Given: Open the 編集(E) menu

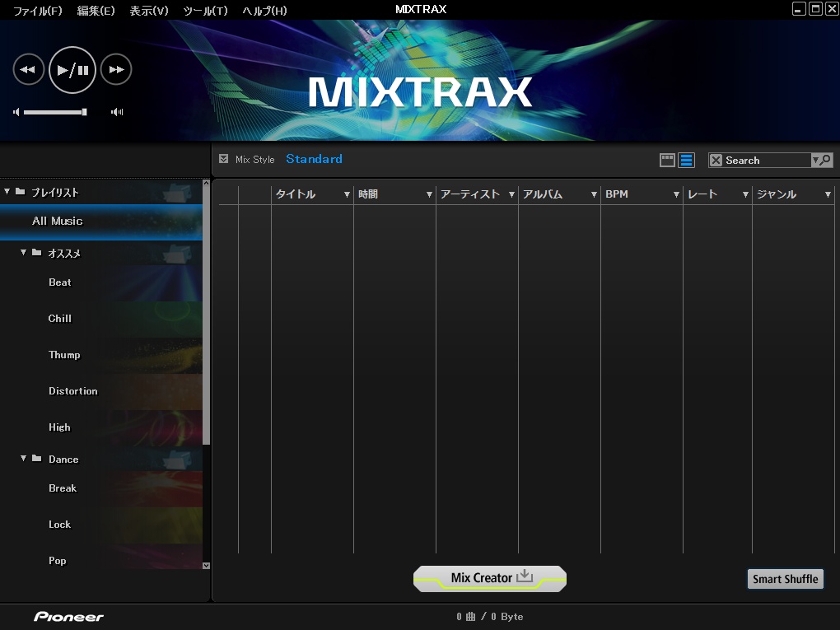Looking at the screenshot, I should (x=96, y=10).
